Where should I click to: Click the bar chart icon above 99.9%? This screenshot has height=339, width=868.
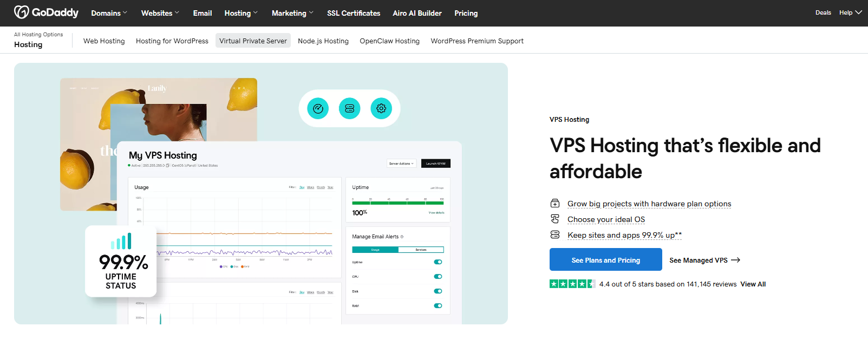click(x=121, y=242)
